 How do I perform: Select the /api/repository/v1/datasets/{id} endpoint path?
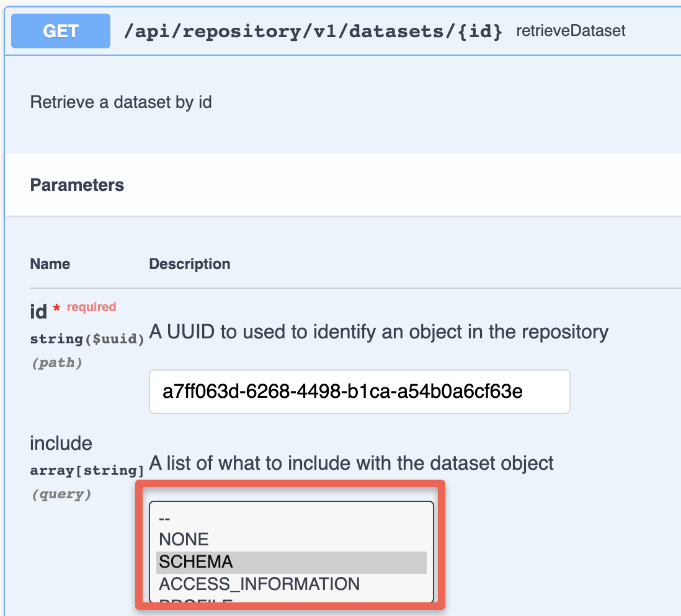pyautogui.click(x=313, y=31)
